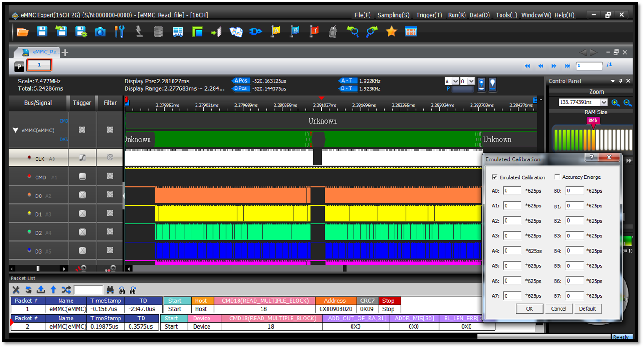
Task: Click the A0 calibration value field
Action: pyautogui.click(x=512, y=191)
